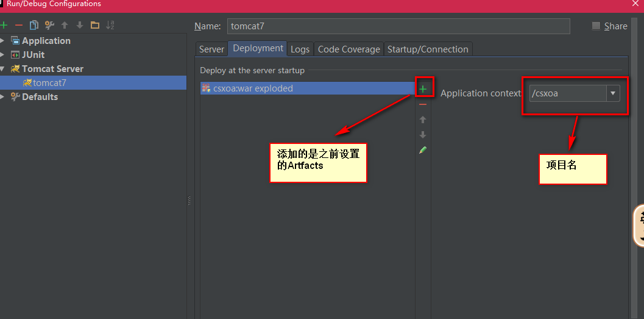
Task: Open edit defaults wrench icon
Action: point(49,25)
